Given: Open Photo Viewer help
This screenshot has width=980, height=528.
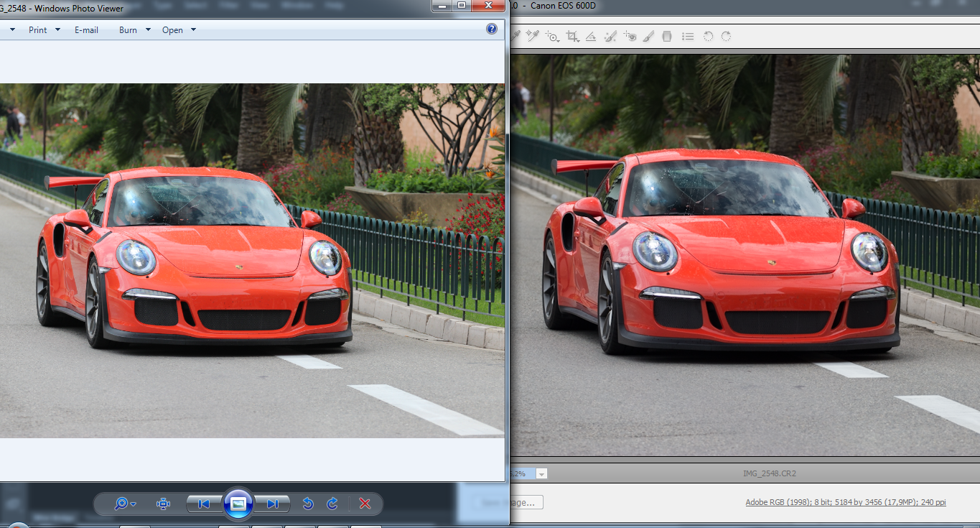Looking at the screenshot, I should 492,29.
